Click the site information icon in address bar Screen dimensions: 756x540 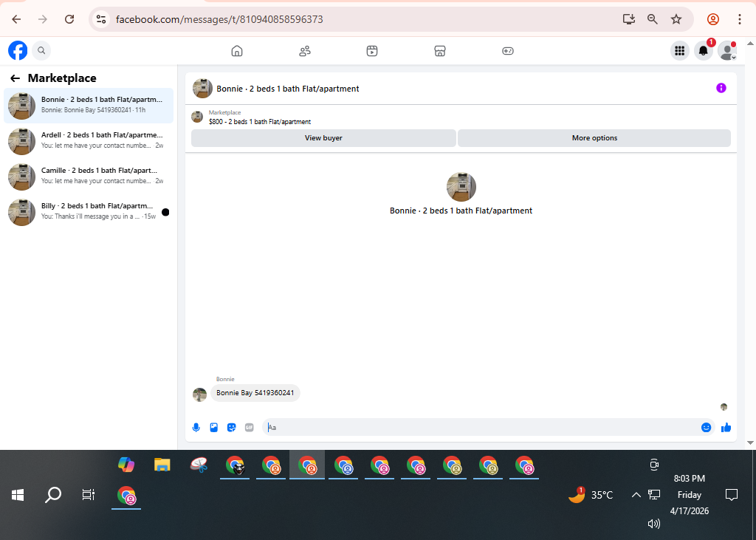100,19
